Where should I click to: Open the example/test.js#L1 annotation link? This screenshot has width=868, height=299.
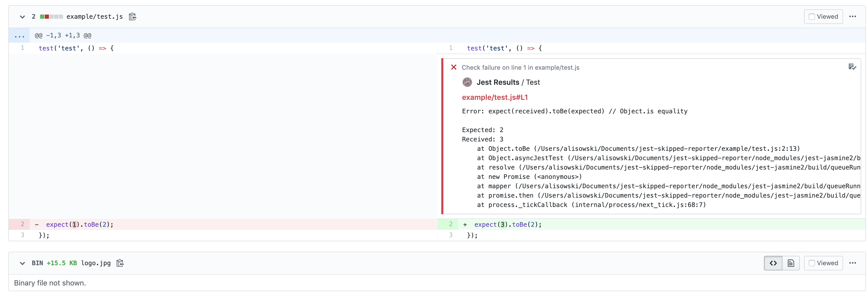(x=494, y=97)
